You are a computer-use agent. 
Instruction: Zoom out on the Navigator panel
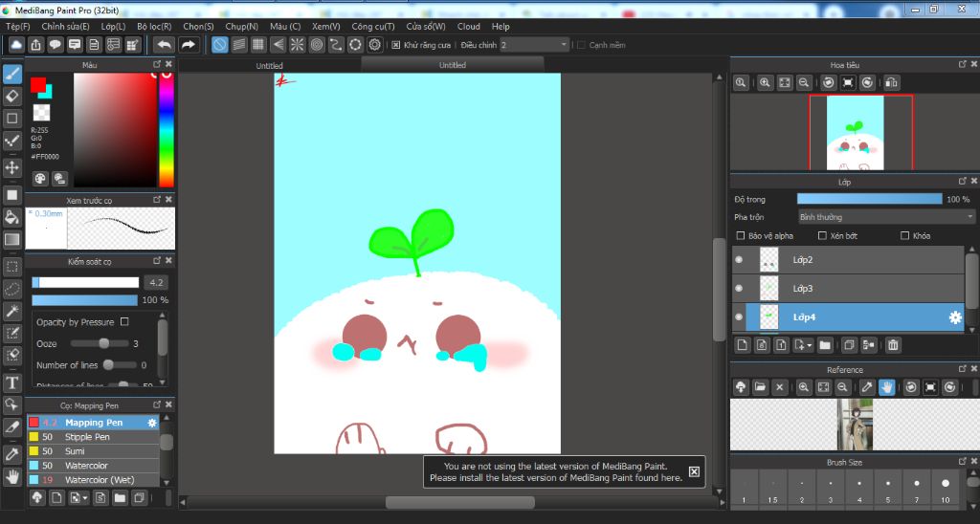[x=804, y=82]
